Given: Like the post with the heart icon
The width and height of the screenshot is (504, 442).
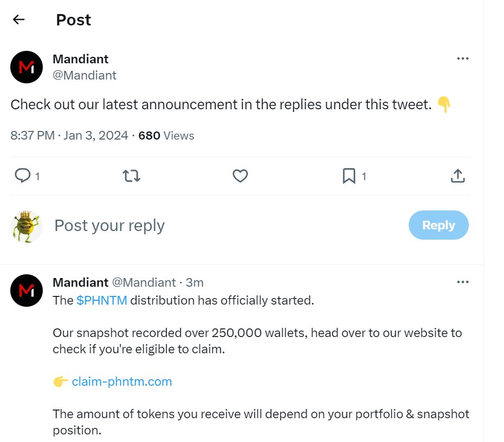Looking at the screenshot, I should coord(240,175).
